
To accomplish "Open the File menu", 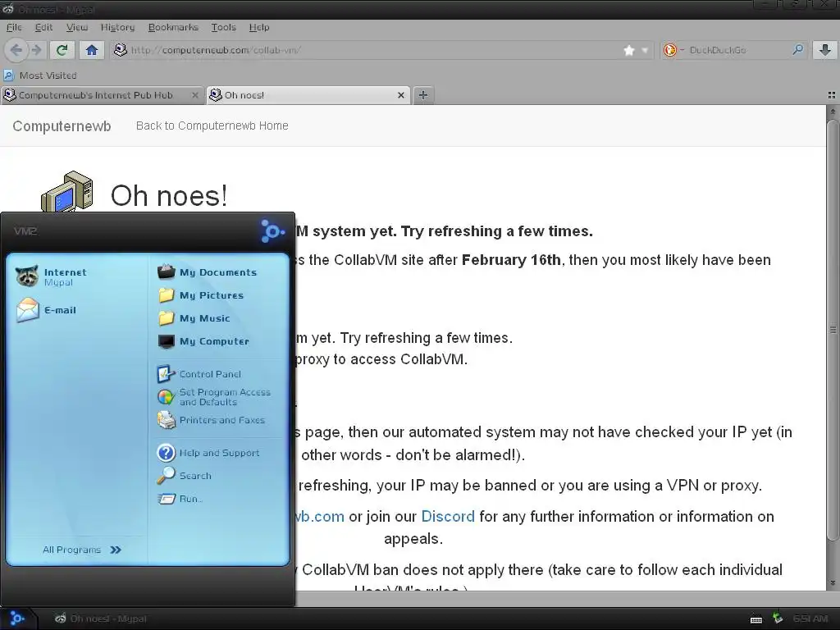I will coord(14,27).
